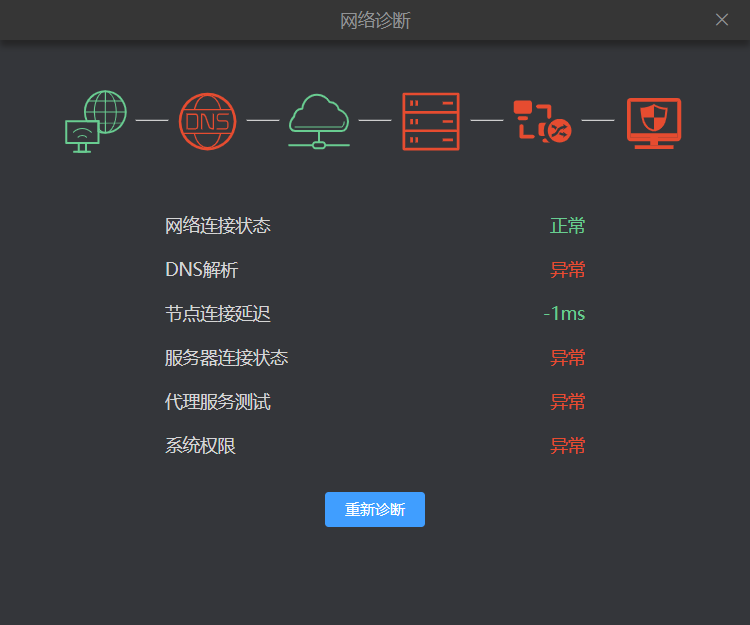The image size is (750, 625).
Task: Select the 节点连接延迟 label
Action: [218, 314]
